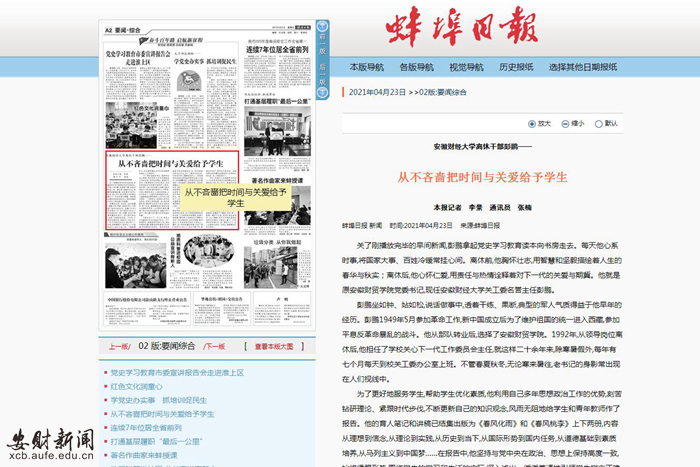Select the 放大 font size radio button
Screen dimensions: 700x467
[x=533, y=123]
